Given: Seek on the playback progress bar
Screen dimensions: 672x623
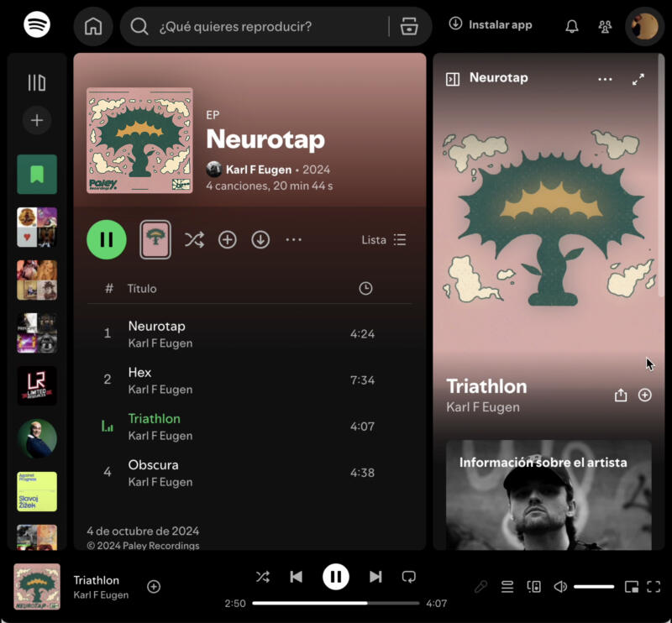Looking at the screenshot, I should click(335, 604).
